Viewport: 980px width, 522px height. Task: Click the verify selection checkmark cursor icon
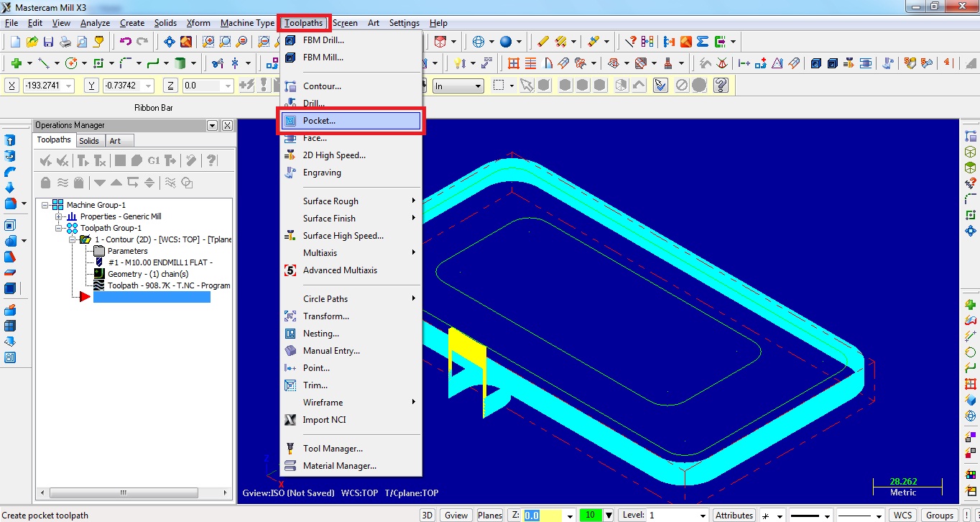pos(660,86)
